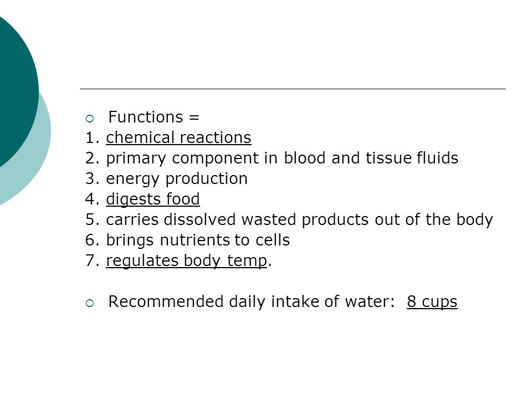Click the bullet circle beside Functions
Screen dimensions: 532x399
(x=90, y=119)
